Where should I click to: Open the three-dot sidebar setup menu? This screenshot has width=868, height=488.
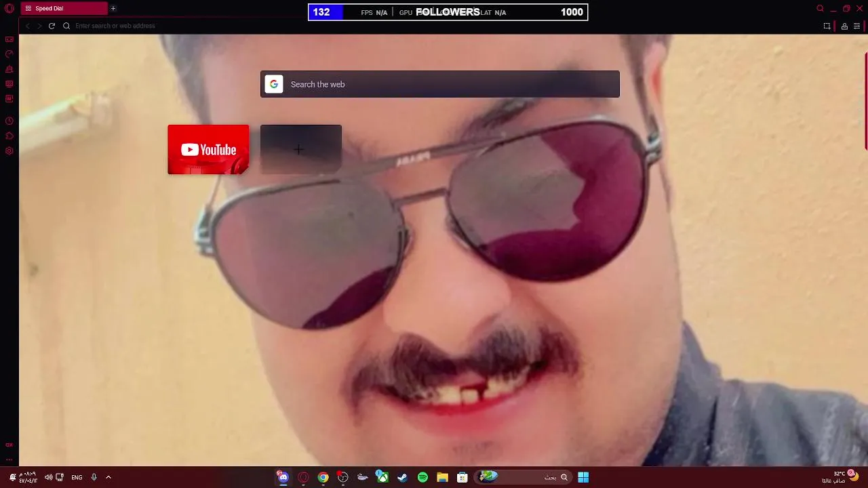[x=9, y=460]
